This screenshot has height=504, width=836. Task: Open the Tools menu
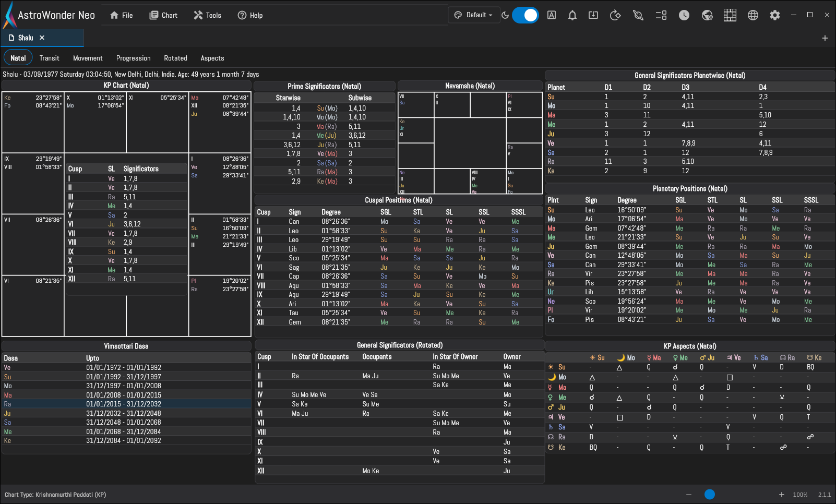[207, 15]
